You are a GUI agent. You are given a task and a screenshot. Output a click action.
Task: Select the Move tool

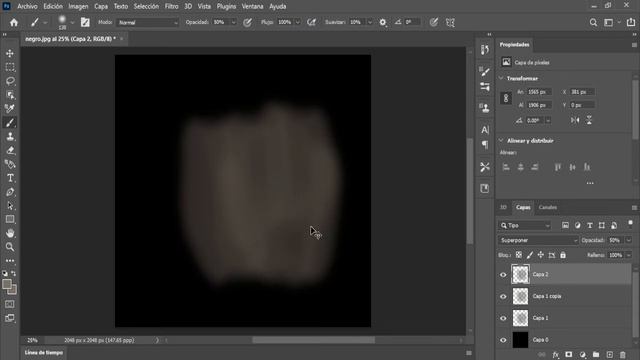(10, 53)
